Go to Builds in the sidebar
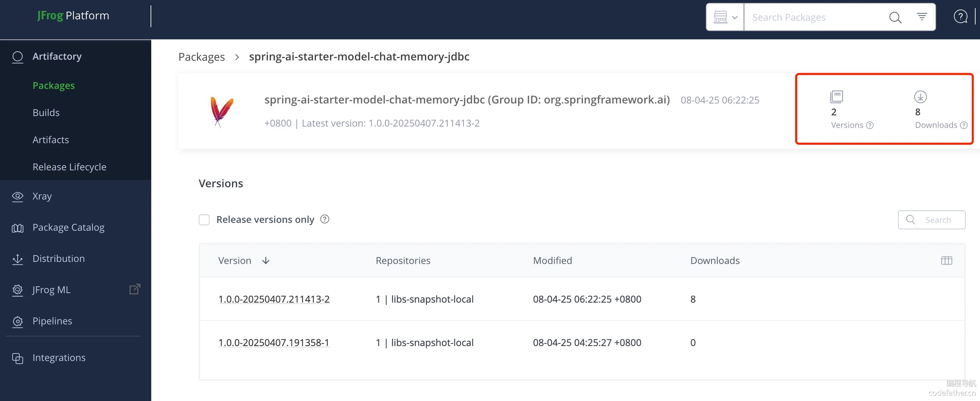This screenshot has height=401, width=980. (46, 113)
